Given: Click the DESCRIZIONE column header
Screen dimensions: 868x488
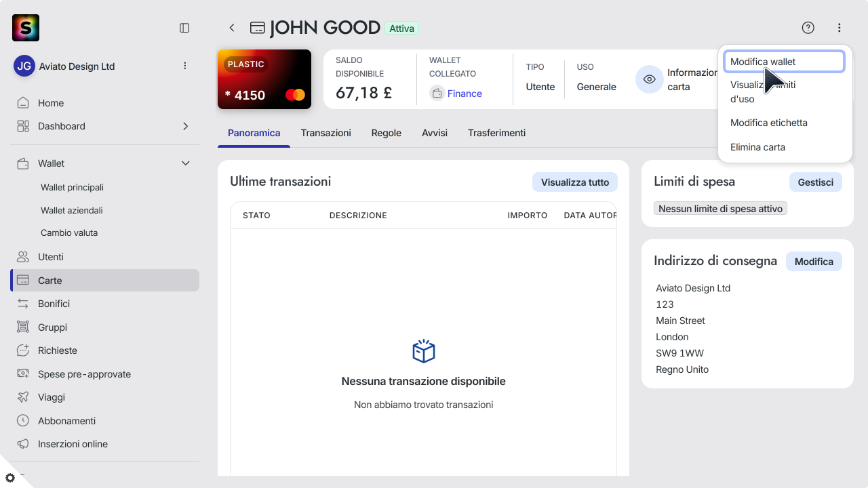Looking at the screenshot, I should click(x=358, y=216).
